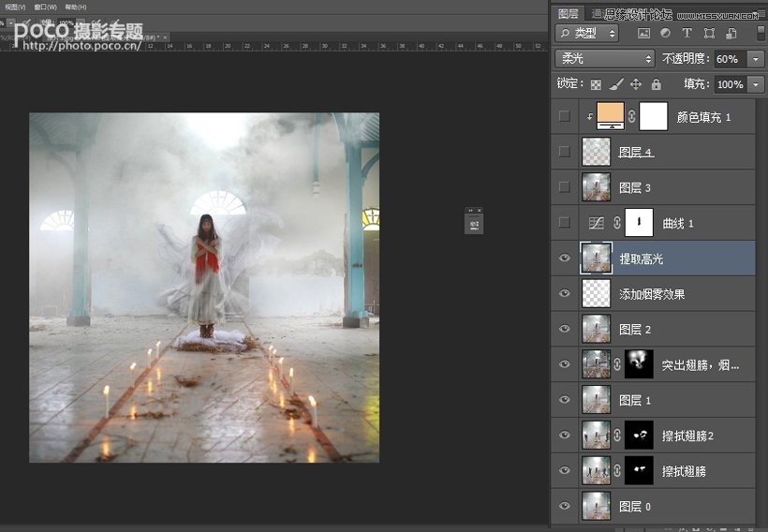Hide the 擦拭翅膀2 layer
The height and width of the screenshot is (532, 768).
(x=564, y=435)
